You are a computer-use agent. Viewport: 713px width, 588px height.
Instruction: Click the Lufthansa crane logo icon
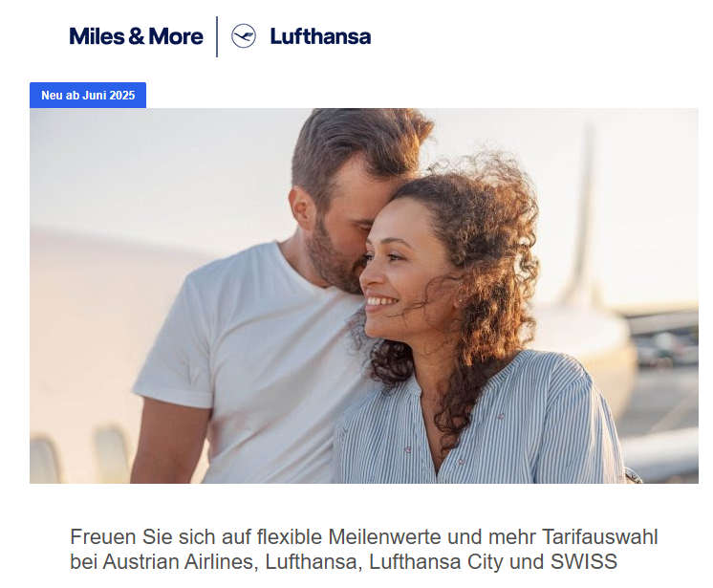point(244,36)
